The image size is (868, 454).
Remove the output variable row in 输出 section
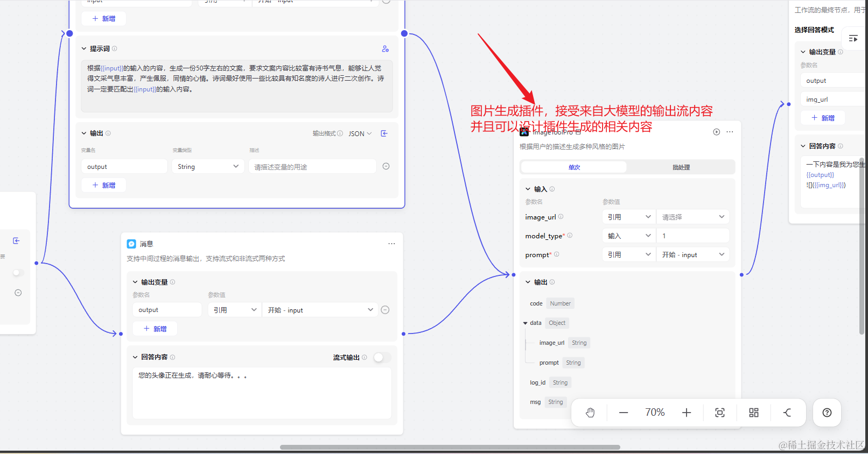pos(386,166)
